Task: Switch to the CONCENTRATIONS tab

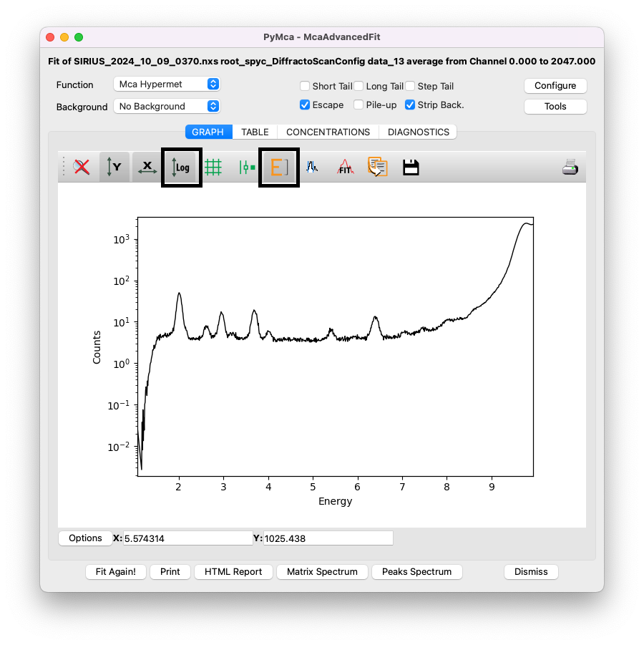Action: pyautogui.click(x=328, y=132)
